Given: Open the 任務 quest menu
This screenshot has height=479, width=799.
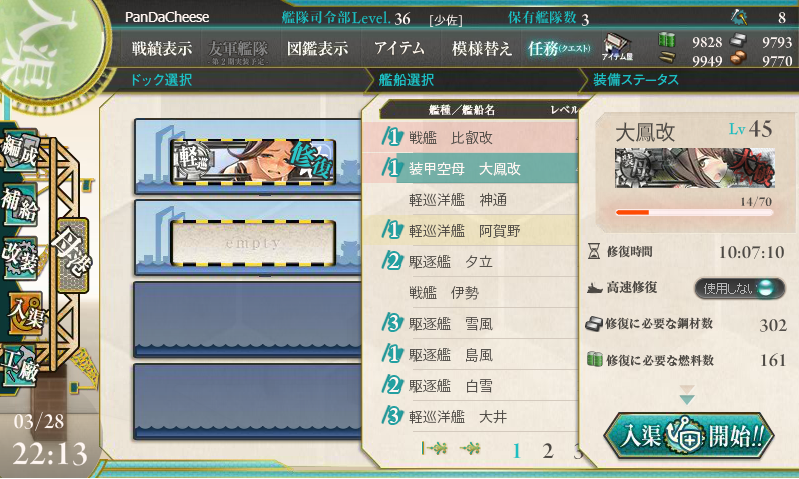Looking at the screenshot, I should [559, 48].
